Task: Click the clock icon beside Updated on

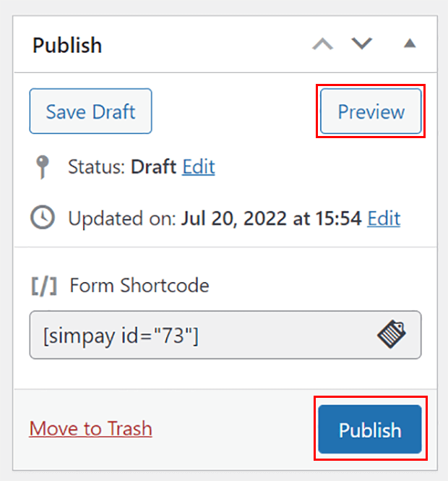Action: pos(43,218)
